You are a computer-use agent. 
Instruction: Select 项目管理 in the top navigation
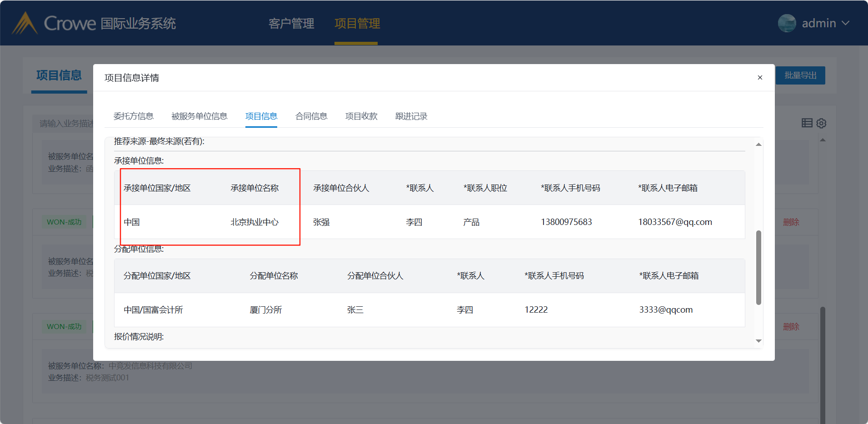(357, 24)
